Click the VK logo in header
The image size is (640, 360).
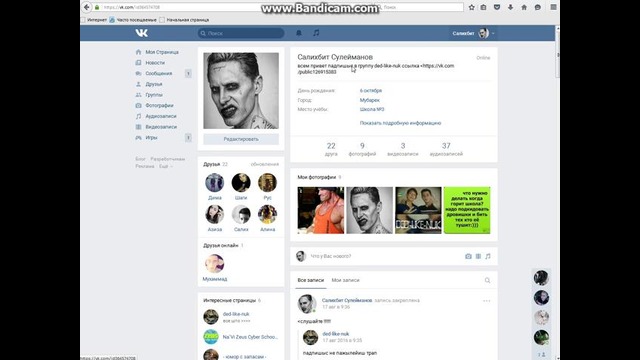pos(142,33)
